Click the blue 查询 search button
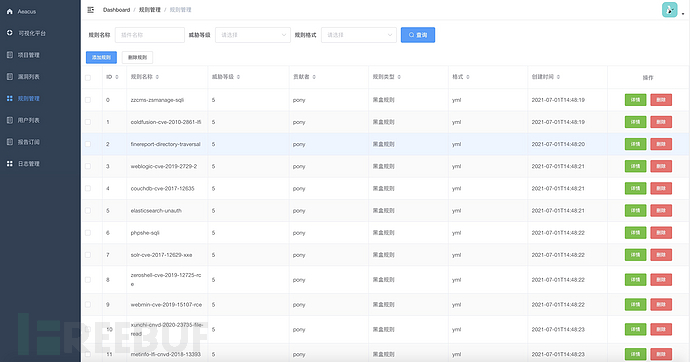 coord(418,35)
